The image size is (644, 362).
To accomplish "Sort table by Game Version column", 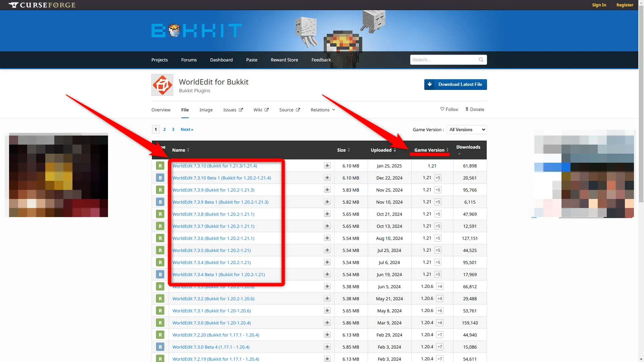I will 431,150.
